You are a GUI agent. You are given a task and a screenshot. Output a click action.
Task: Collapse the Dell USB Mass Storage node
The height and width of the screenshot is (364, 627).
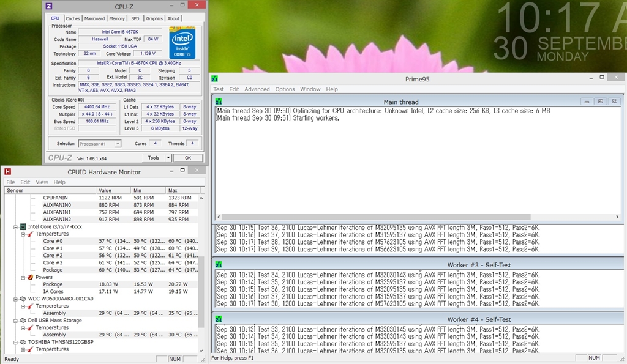(x=15, y=321)
